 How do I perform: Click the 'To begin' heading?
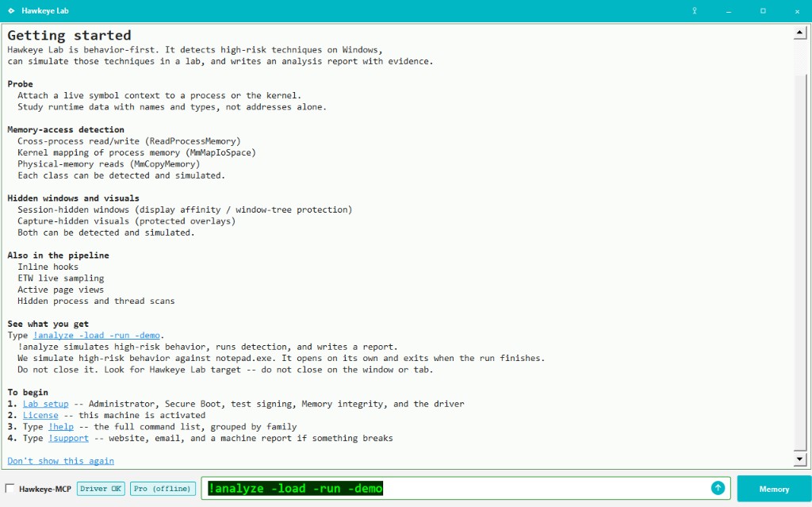pos(28,393)
